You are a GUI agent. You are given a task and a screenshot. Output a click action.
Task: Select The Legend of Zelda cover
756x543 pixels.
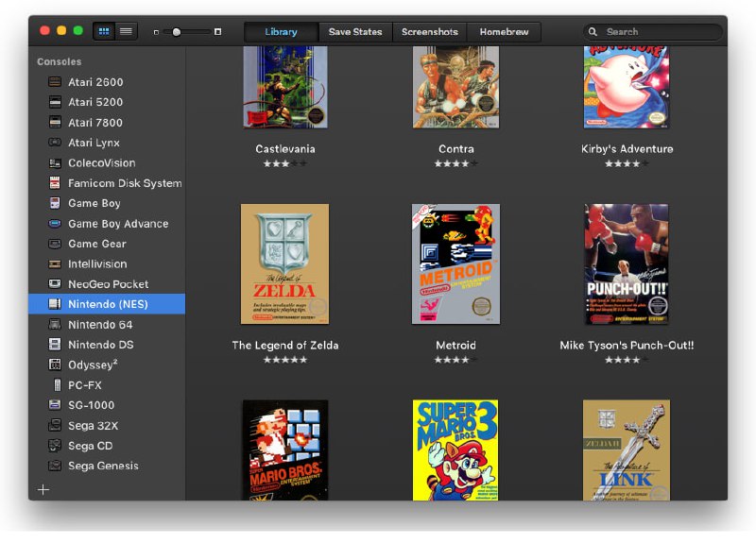(x=284, y=263)
